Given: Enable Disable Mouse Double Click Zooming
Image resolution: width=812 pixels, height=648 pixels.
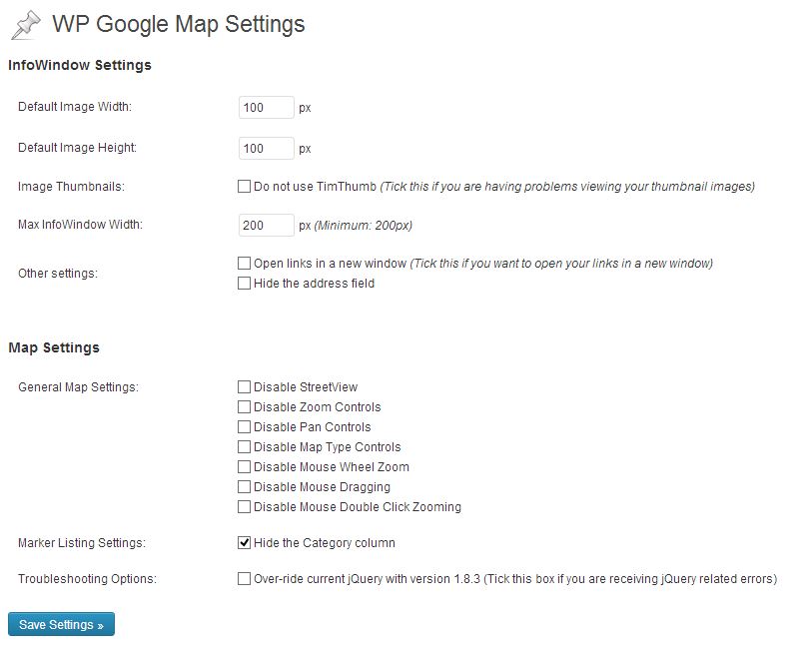Looking at the screenshot, I should coord(244,507).
